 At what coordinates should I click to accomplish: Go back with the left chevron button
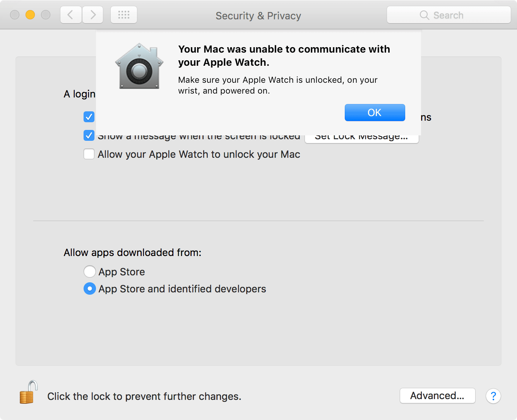pos(71,15)
